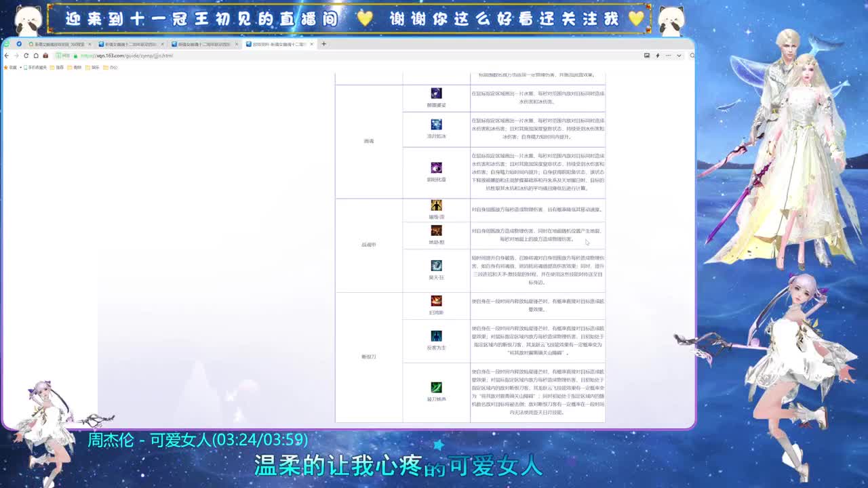868x488 pixels.
Task: Click the 断恨刀 category cell
Action: [x=369, y=357]
